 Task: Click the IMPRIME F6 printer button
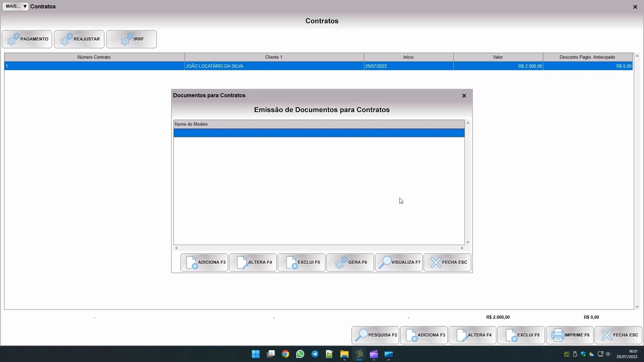pos(570,335)
